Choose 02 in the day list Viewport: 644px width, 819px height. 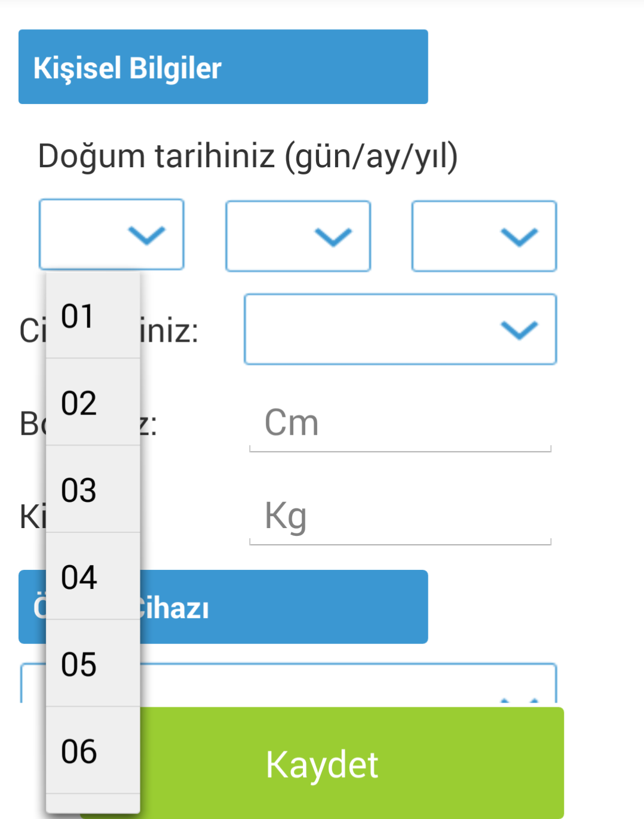pyautogui.click(x=93, y=403)
